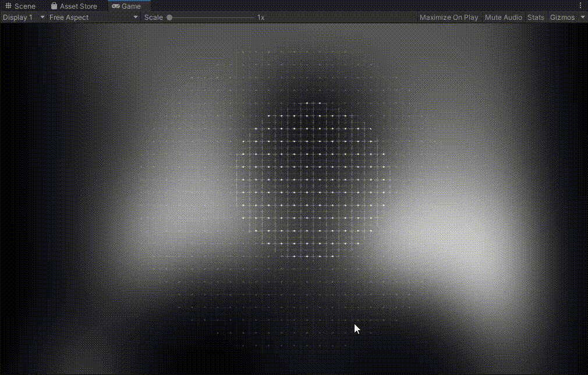This screenshot has height=375, width=588.
Task: Select the Game tab
Action: pyautogui.click(x=128, y=6)
